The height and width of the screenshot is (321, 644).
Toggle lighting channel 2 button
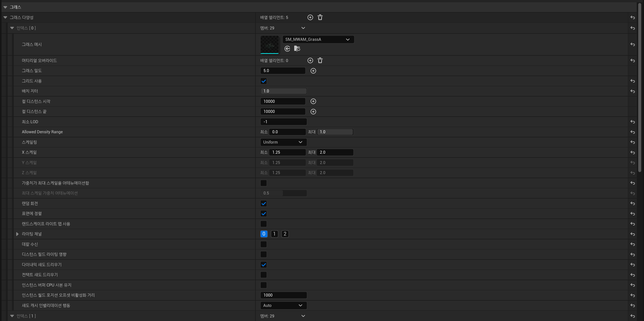(285, 234)
